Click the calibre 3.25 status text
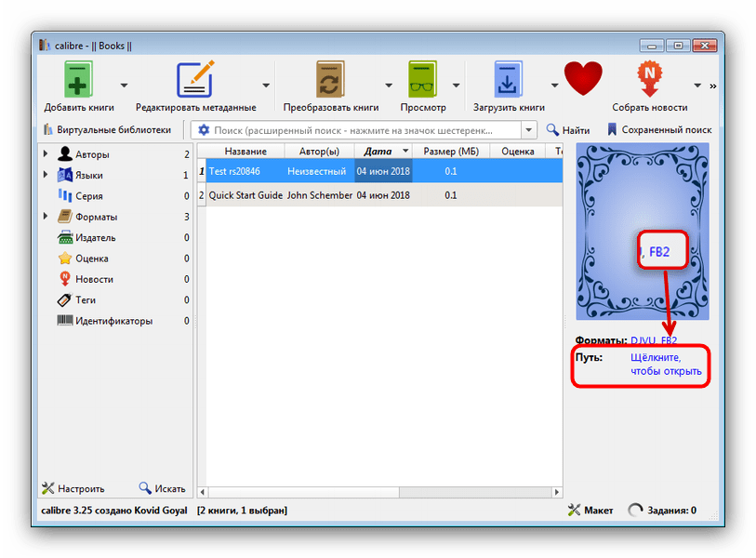The width and height of the screenshot is (756, 558). 113,511
